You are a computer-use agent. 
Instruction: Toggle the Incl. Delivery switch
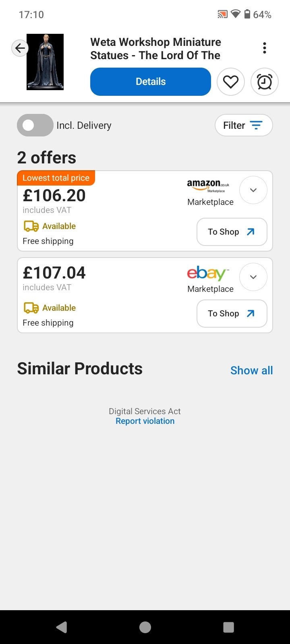point(35,125)
